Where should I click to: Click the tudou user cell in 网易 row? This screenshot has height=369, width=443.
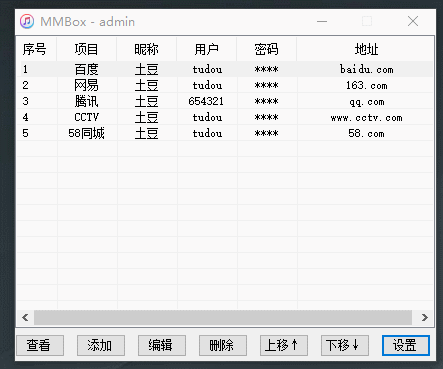(207, 85)
